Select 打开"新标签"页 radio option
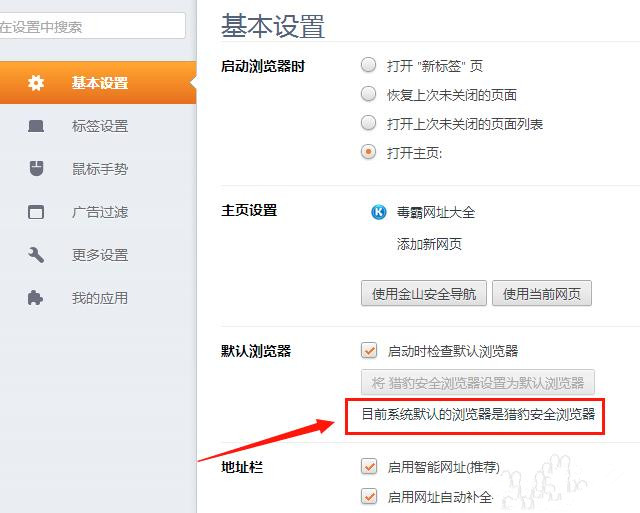640x513 pixels. (369, 66)
